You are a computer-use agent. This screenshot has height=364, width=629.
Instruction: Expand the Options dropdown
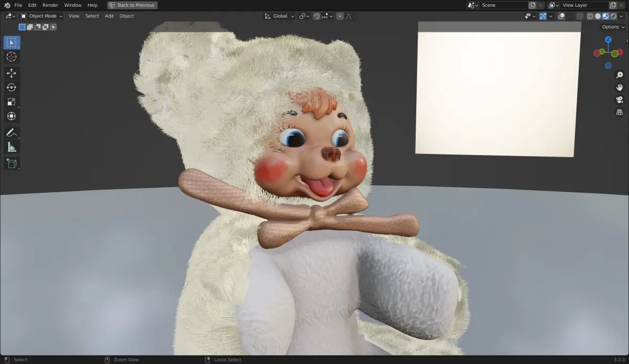pyautogui.click(x=613, y=27)
